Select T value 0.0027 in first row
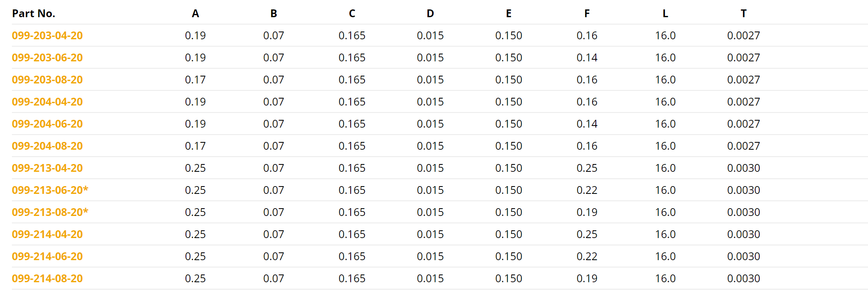 743,36
